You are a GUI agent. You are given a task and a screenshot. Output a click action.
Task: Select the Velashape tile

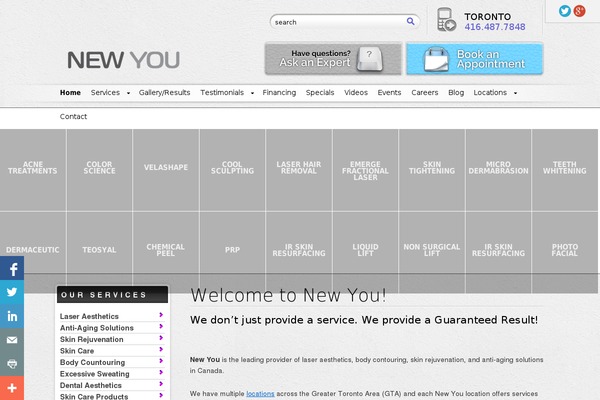pos(166,170)
